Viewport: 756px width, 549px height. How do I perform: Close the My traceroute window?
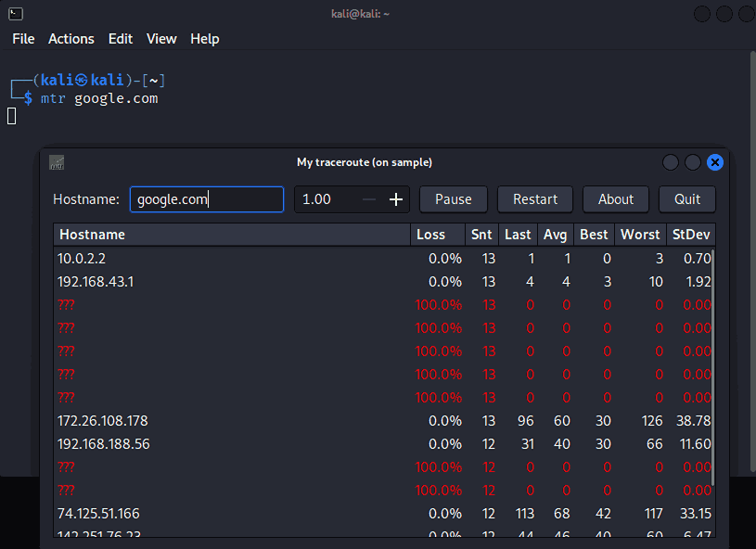pos(715,162)
